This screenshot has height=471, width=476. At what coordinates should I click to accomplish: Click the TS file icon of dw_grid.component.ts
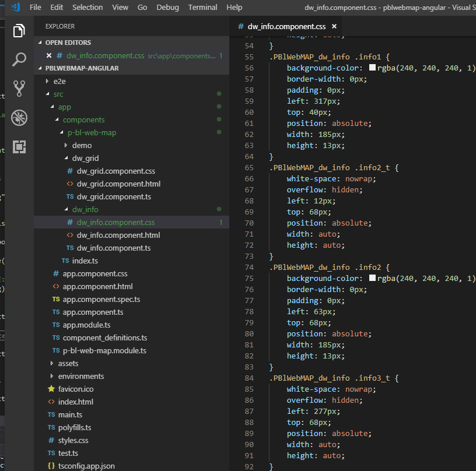click(x=70, y=196)
